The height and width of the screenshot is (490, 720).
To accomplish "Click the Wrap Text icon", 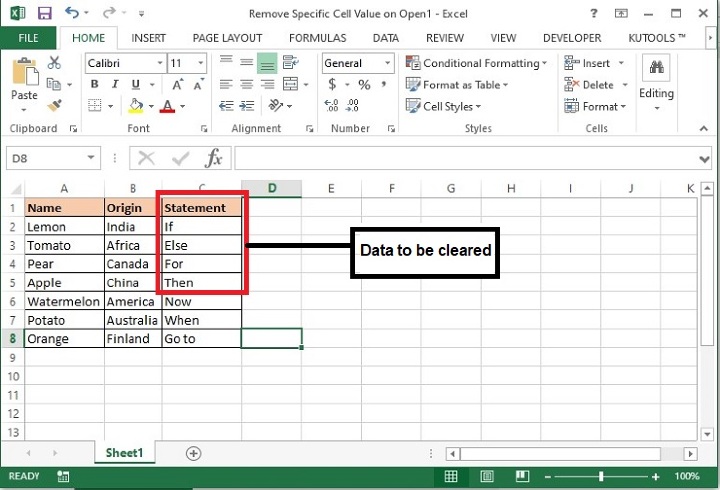I will pyautogui.click(x=290, y=62).
